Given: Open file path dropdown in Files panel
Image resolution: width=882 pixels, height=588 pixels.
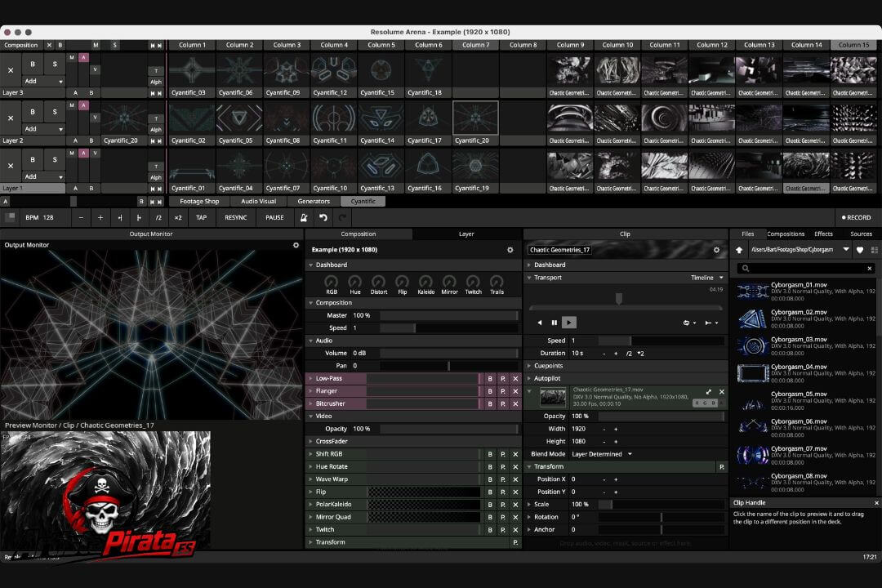Looking at the screenshot, I should (x=846, y=249).
